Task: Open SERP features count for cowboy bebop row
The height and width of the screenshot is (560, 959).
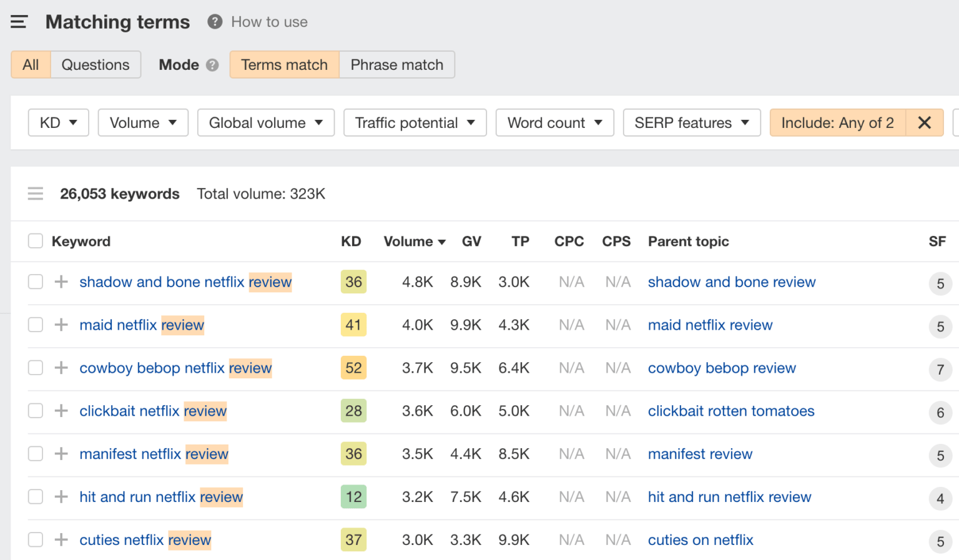Action: coord(940,370)
